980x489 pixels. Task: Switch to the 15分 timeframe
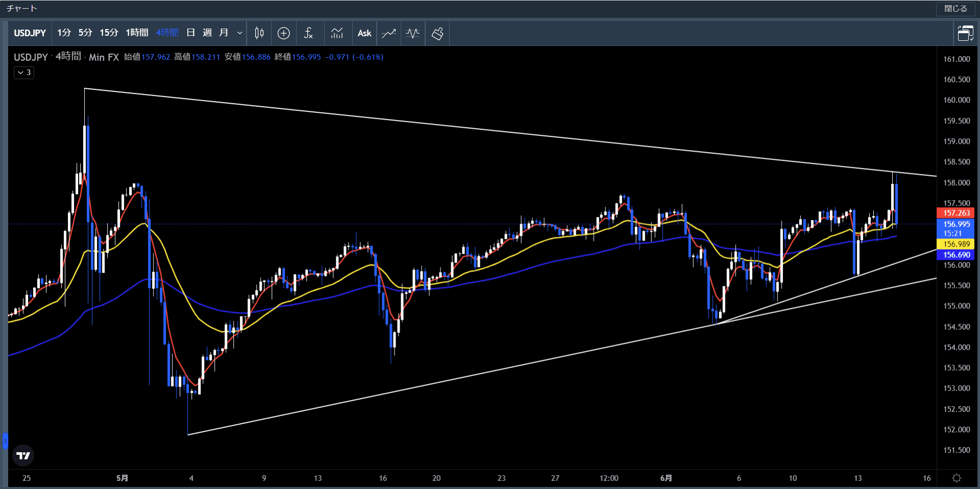pyautogui.click(x=109, y=33)
